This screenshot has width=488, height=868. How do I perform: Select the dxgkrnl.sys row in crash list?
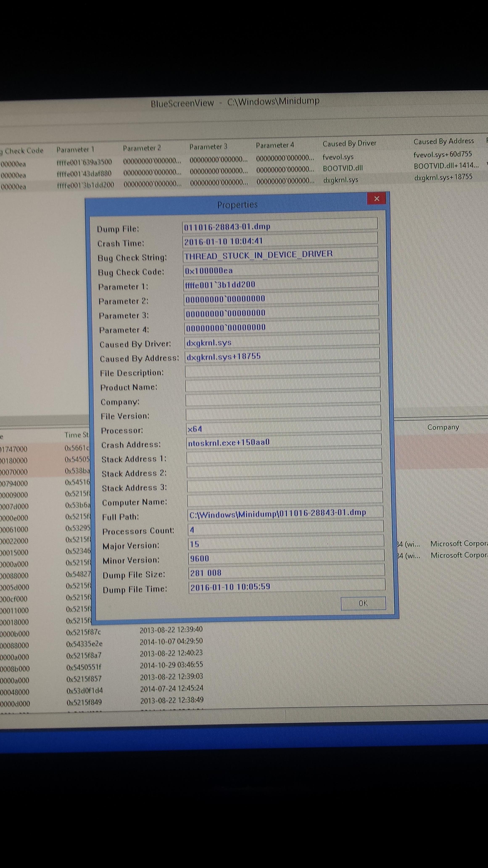tap(244, 182)
